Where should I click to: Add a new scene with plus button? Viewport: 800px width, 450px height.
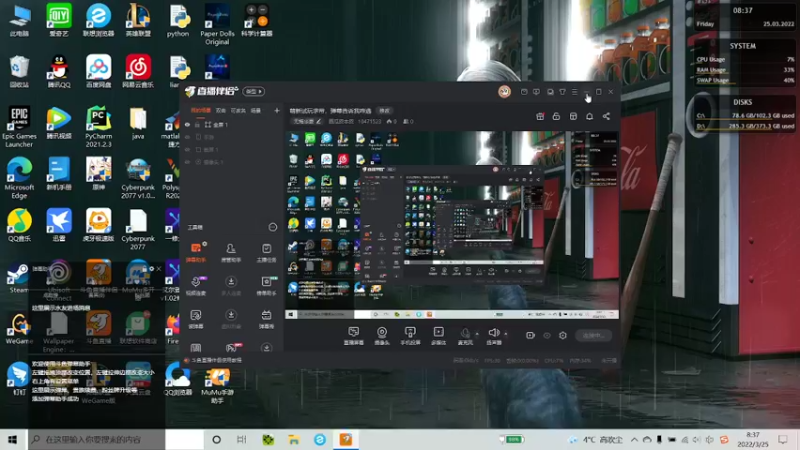277,110
